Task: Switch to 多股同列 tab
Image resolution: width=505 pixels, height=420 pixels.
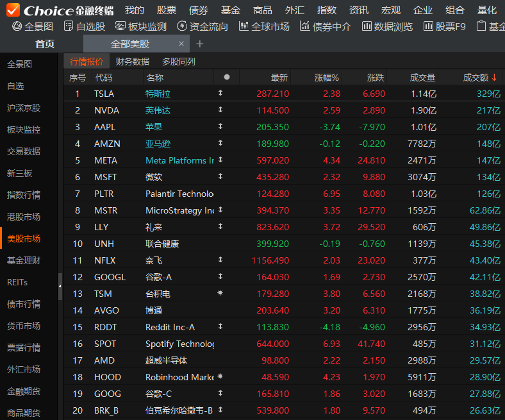Action: pos(178,62)
